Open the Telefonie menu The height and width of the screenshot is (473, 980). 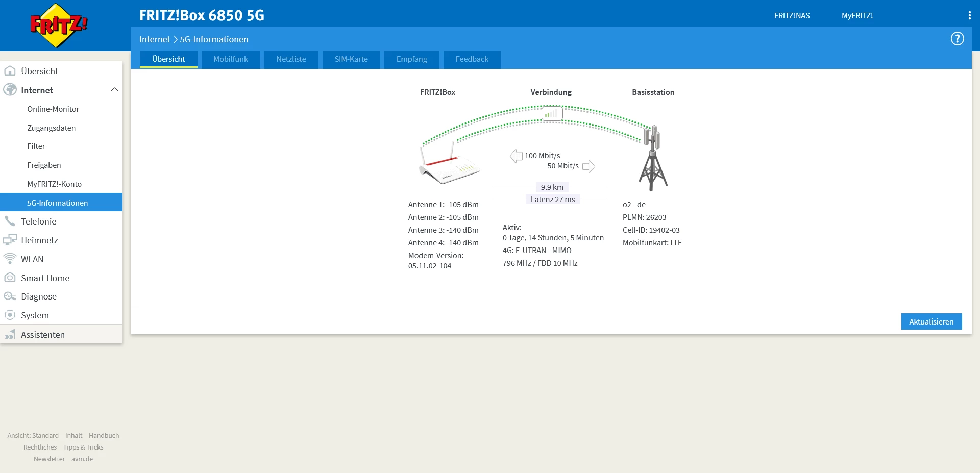coord(61,221)
